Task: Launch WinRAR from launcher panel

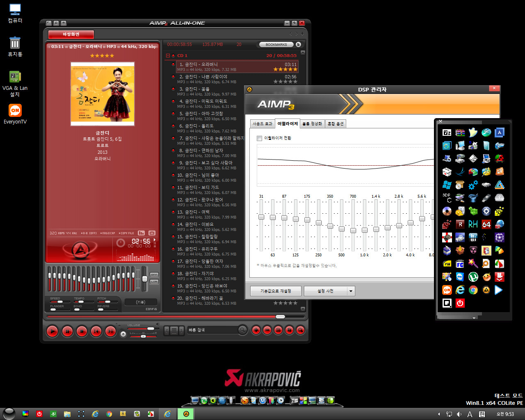Action: (460, 132)
